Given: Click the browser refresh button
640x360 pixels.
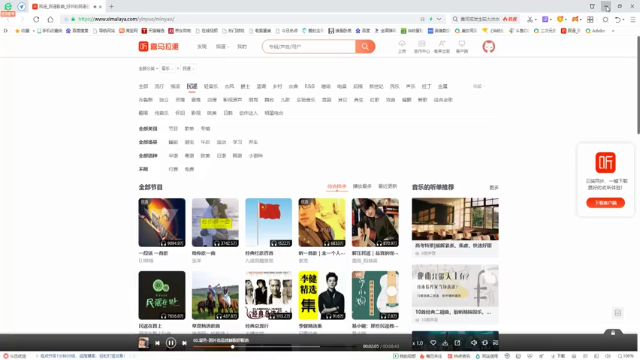Looking at the screenshot, I should pos(36,19).
